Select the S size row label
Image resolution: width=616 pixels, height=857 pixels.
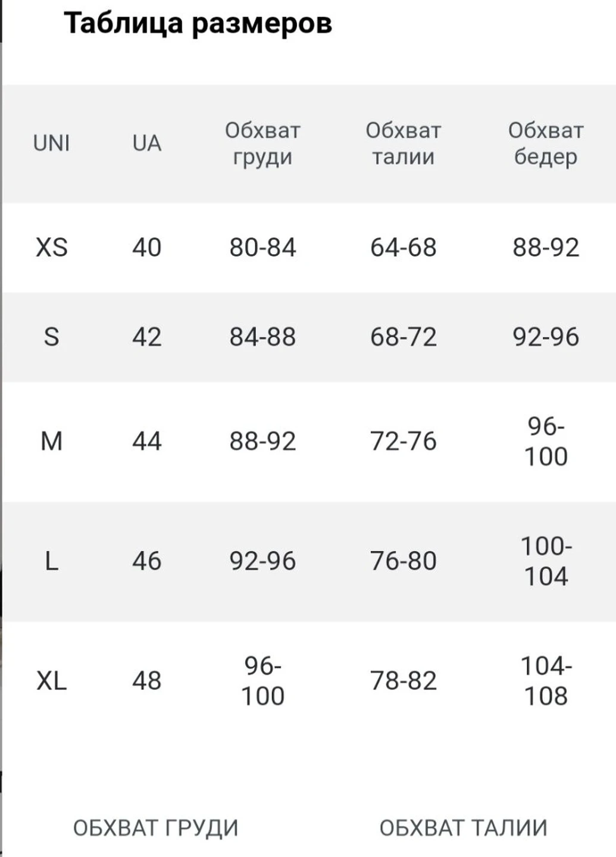(52, 337)
